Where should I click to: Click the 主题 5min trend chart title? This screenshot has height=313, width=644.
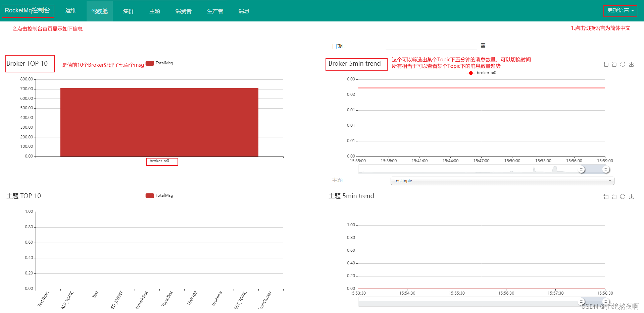coord(351,196)
